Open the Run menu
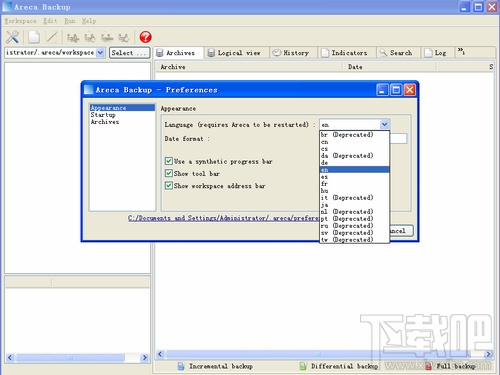The height and width of the screenshot is (375, 500). point(70,21)
